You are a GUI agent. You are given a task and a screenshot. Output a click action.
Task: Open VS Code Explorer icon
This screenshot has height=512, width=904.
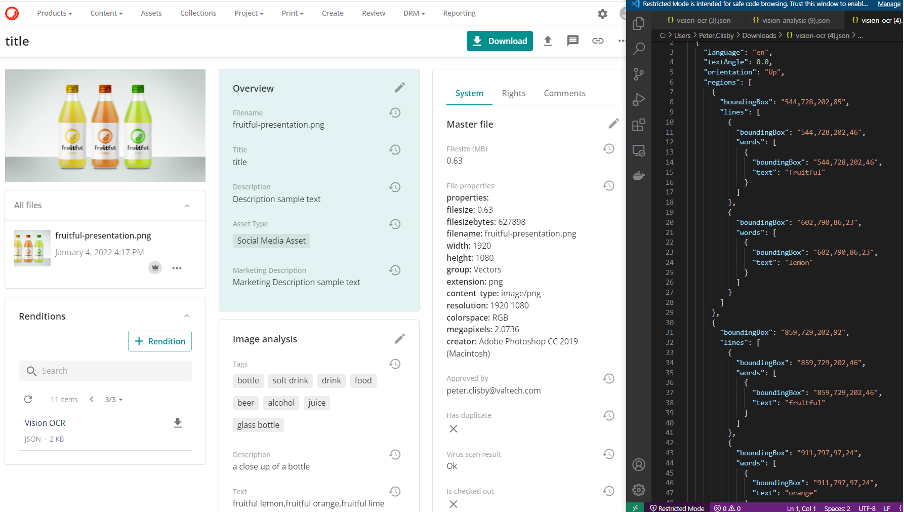tap(639, 23)
